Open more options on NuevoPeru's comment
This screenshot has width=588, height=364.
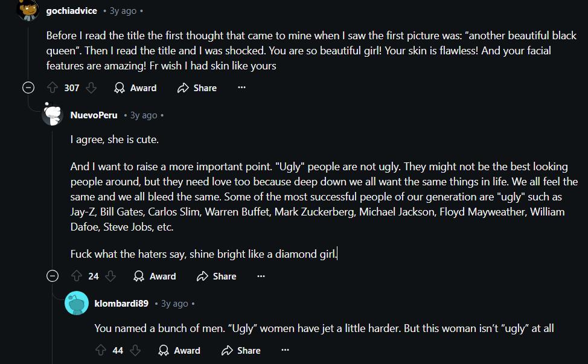261,276
